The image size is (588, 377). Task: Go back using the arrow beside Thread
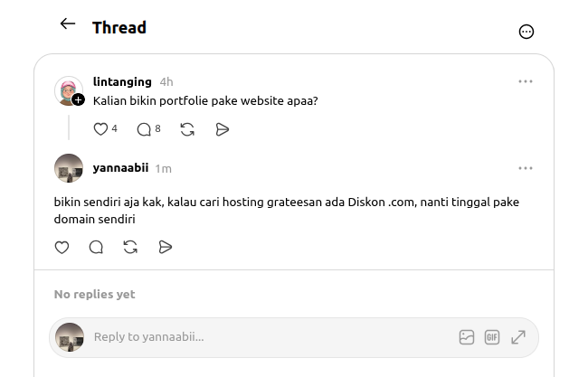click(68, 24)
